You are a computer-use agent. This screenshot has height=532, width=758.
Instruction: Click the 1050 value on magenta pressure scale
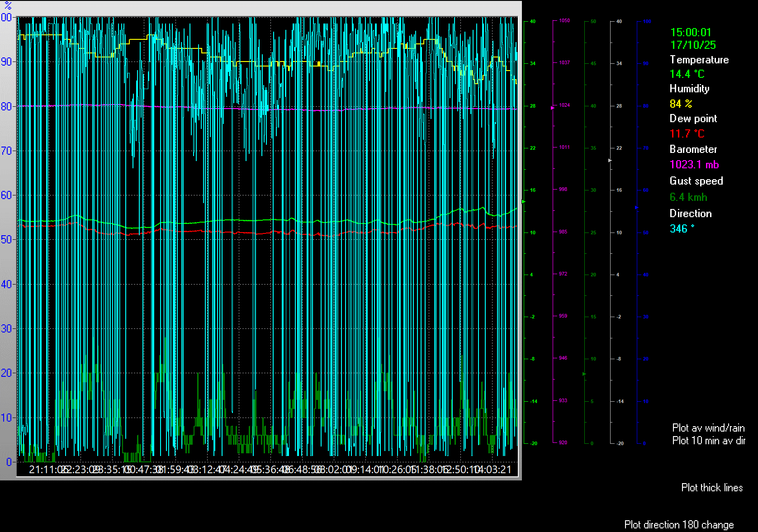[564, 21]
